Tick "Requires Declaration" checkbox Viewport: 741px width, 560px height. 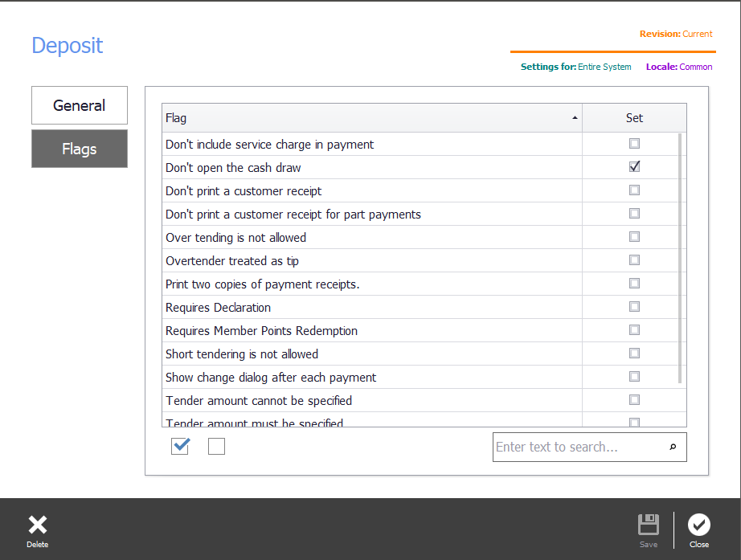point(634,307)
